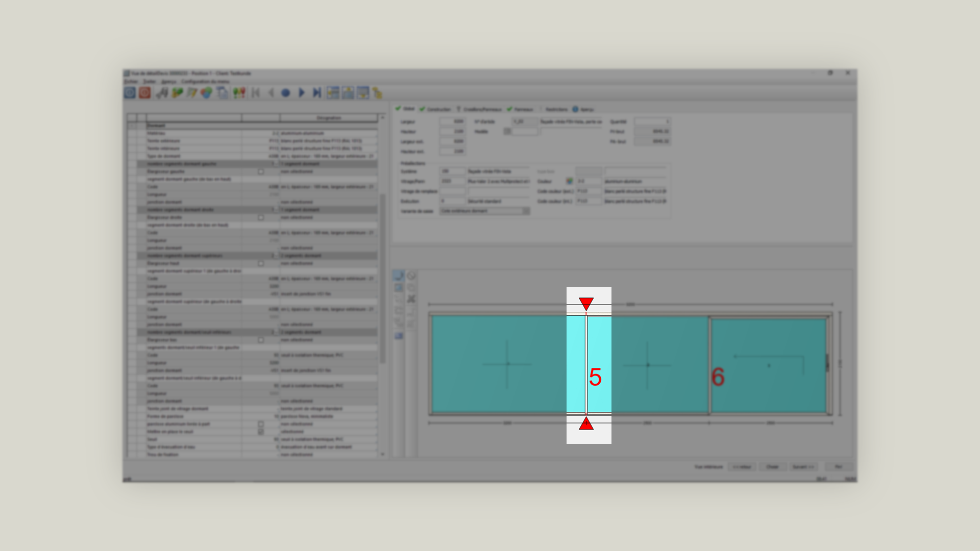The width and height of the screenshot is (980, 551).
Task: Click the crossed-out circle icon beside the drawing
Action: pos(411,276)
